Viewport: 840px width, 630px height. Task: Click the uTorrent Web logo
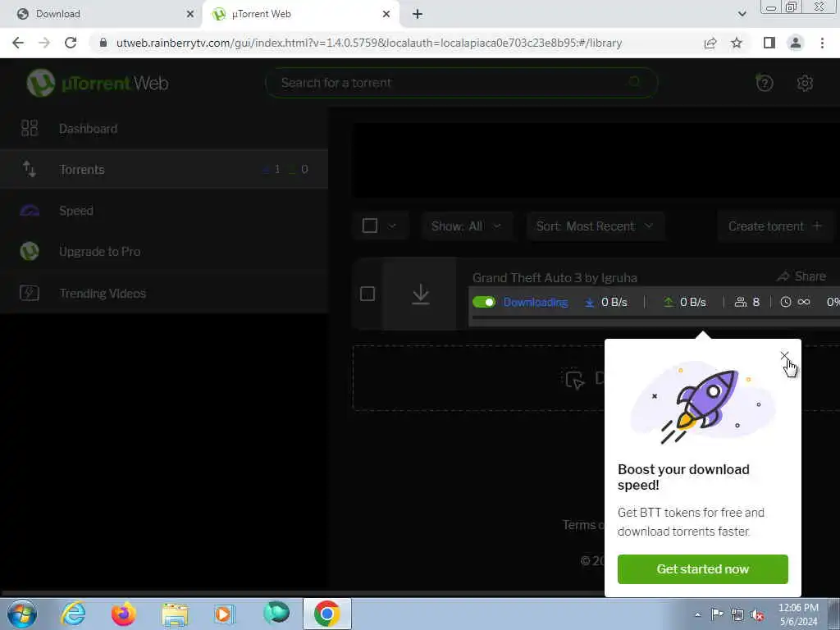coord(98,83)
